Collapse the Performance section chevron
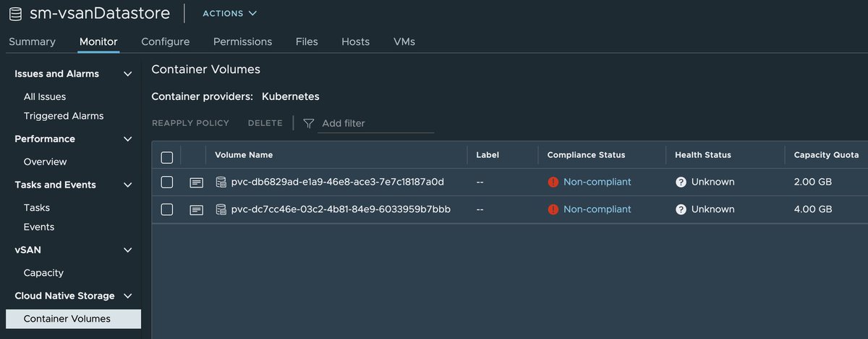868x339 pixels. (x=128, y=139)
